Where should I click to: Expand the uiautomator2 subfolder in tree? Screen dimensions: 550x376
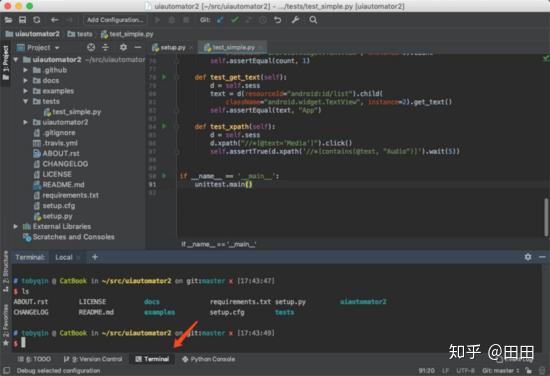pyautogui.click(x=25, y=122)
